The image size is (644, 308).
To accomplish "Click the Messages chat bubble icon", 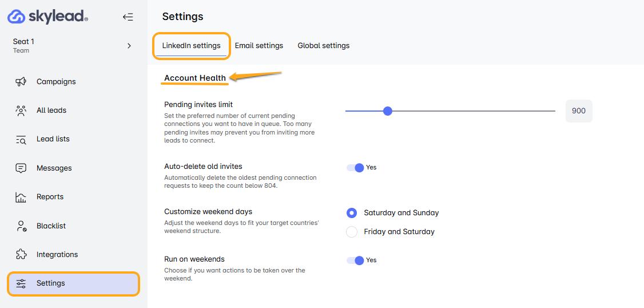I will 21,168.
